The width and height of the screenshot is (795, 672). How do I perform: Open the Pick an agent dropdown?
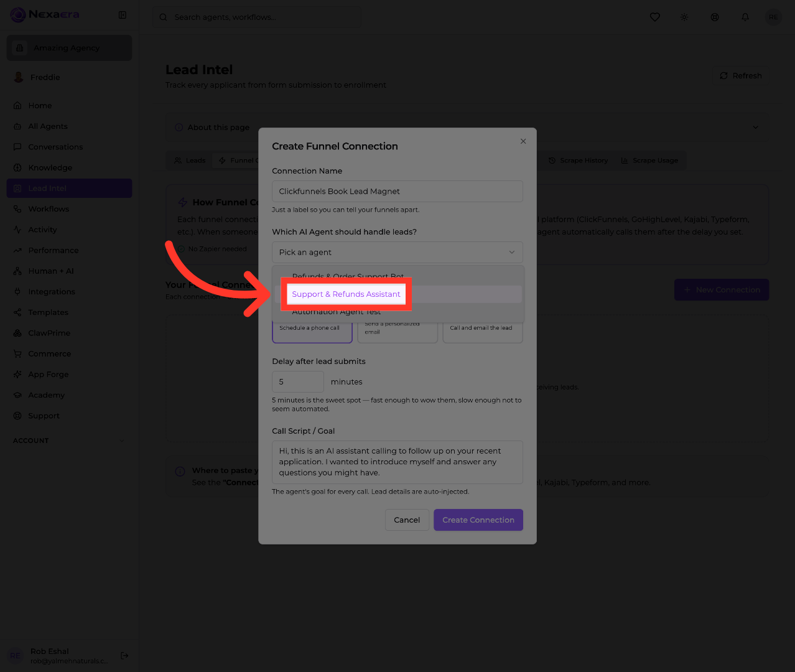(397, 252)
